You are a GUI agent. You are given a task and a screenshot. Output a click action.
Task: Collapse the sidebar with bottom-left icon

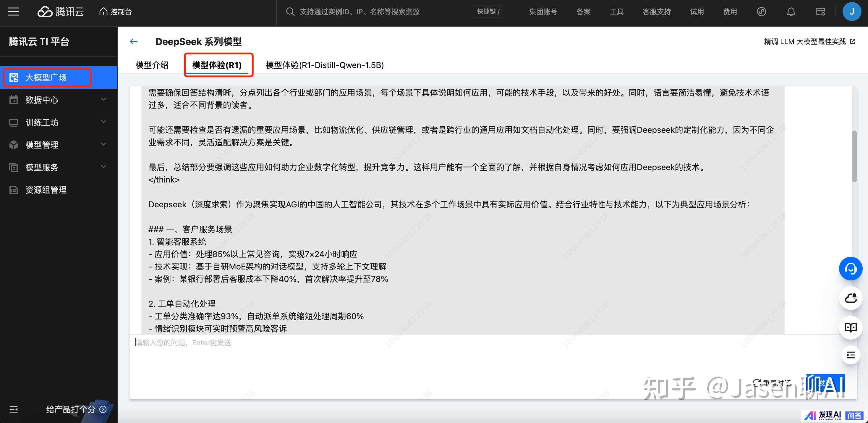(14, 409)
